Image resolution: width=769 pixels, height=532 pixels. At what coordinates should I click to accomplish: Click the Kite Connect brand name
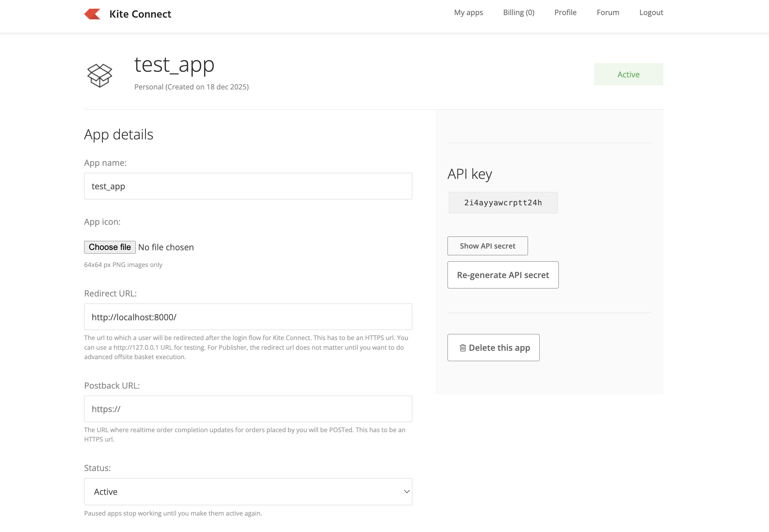tap(140, 14)
